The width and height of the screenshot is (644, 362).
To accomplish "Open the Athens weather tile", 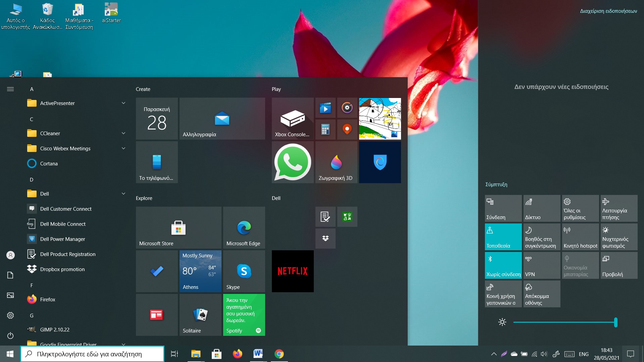I will click(x=200, y=271).
